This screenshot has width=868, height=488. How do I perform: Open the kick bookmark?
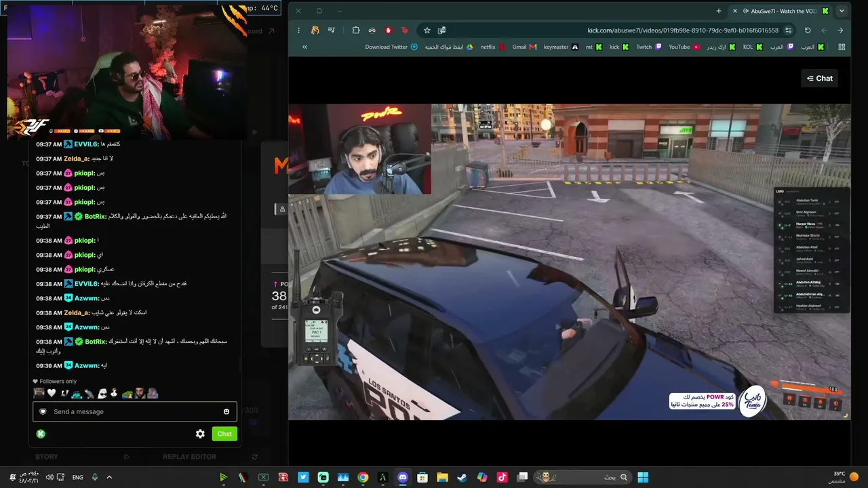pyautogui.click(x=619, y=47)
